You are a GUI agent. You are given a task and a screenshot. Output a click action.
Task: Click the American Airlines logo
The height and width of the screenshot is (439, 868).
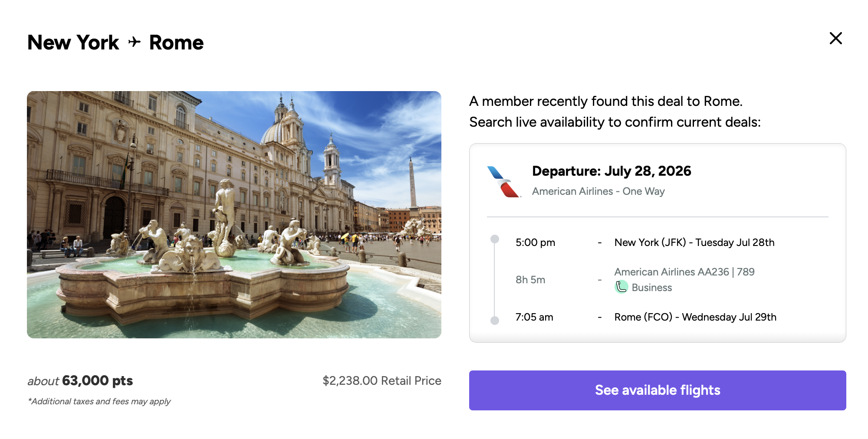coord(503,182)
